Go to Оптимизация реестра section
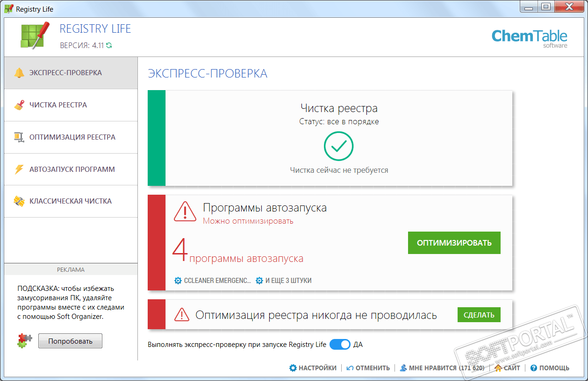Viewport: 588px width, 381px height. 71,137
